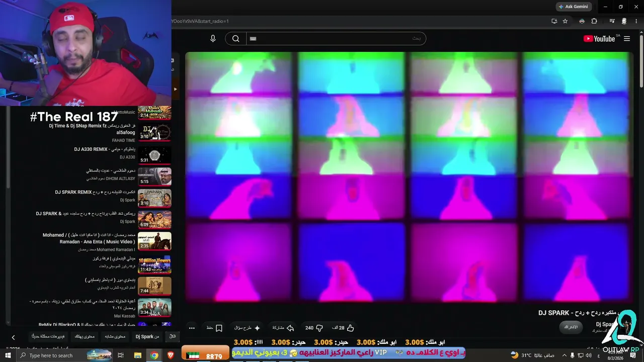Open the 5:15 DHOM ALTLASY video thumbnail
The height and width of the screenshot is (362, 644).
click(x=154, y=176)
